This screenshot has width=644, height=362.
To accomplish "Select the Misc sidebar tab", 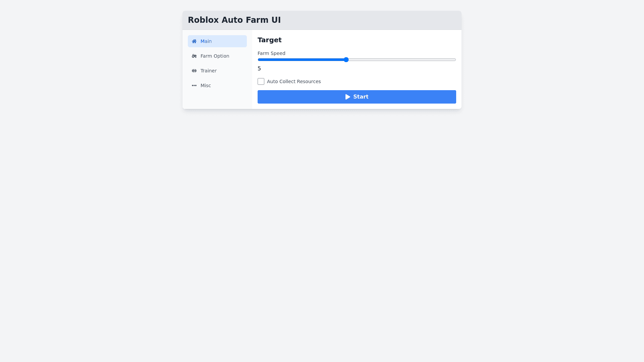I will coord(217,85).
